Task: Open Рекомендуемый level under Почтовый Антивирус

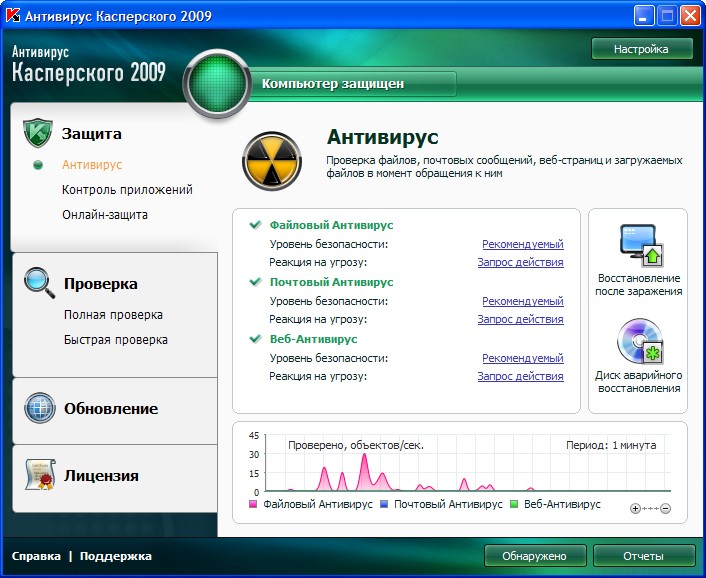Action: point(523,301)
